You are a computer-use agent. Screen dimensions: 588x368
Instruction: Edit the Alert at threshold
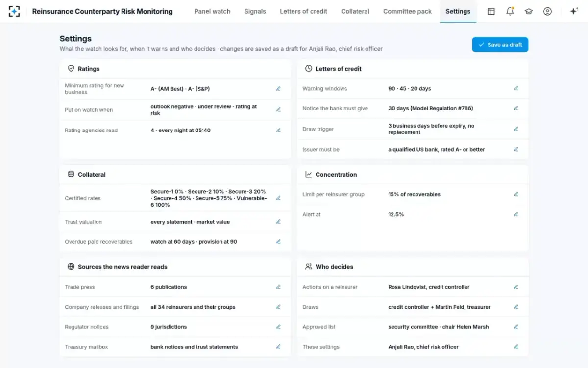(x=516, y=214)
